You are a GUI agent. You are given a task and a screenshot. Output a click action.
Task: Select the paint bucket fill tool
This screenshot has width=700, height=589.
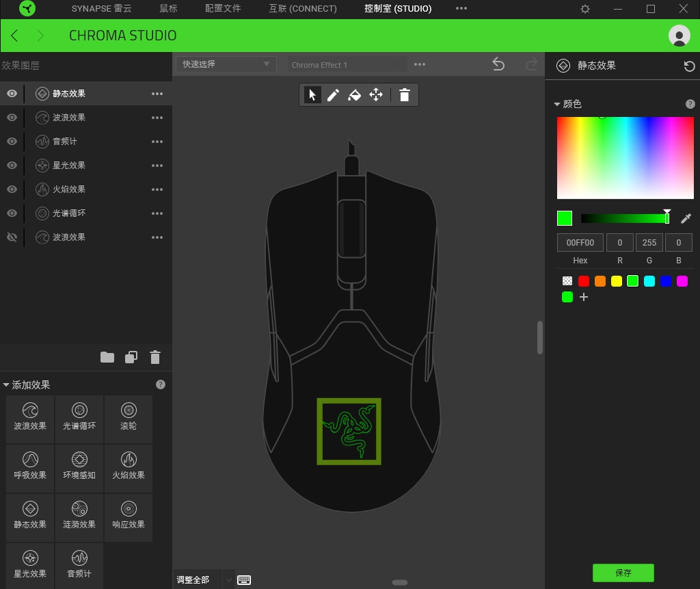[x=354, y=95]
